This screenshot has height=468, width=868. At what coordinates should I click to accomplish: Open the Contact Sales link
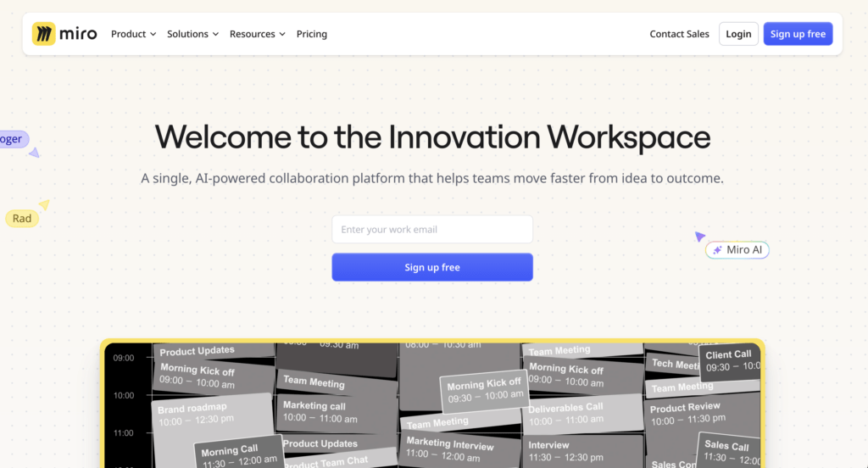[x=679, y=34]
